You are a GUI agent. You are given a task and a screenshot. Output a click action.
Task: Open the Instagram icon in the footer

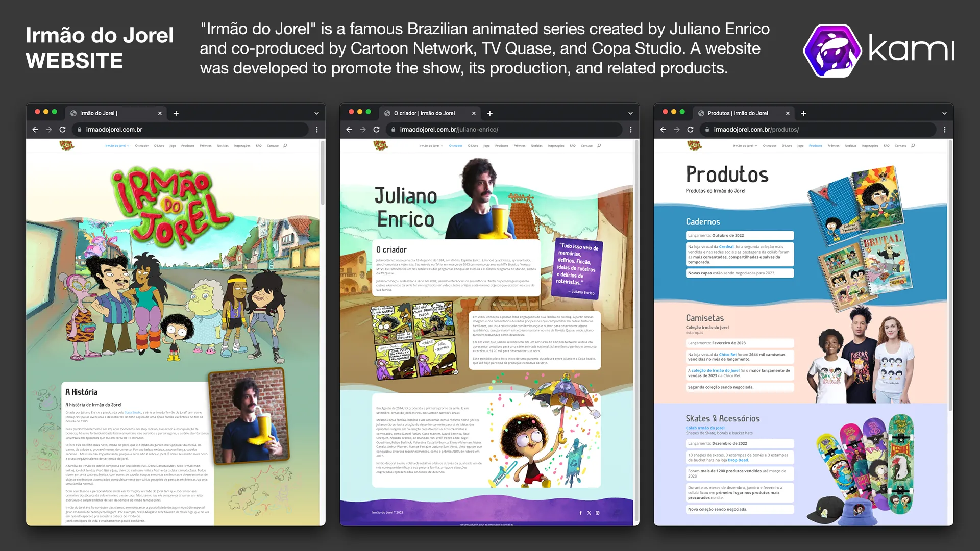coord(598,513)
